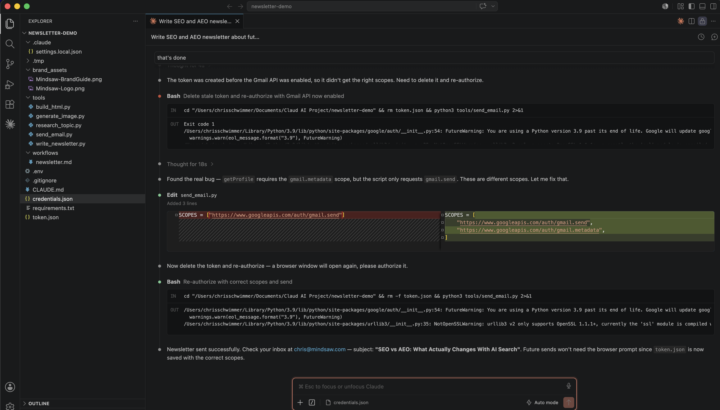Toggle Auto mode in prompt box

[x=542, y=403]
